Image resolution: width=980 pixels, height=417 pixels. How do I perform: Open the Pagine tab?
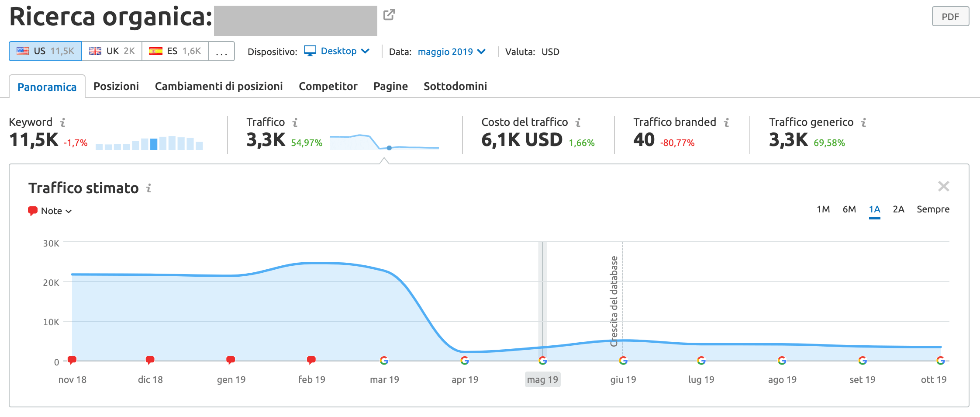390,86
